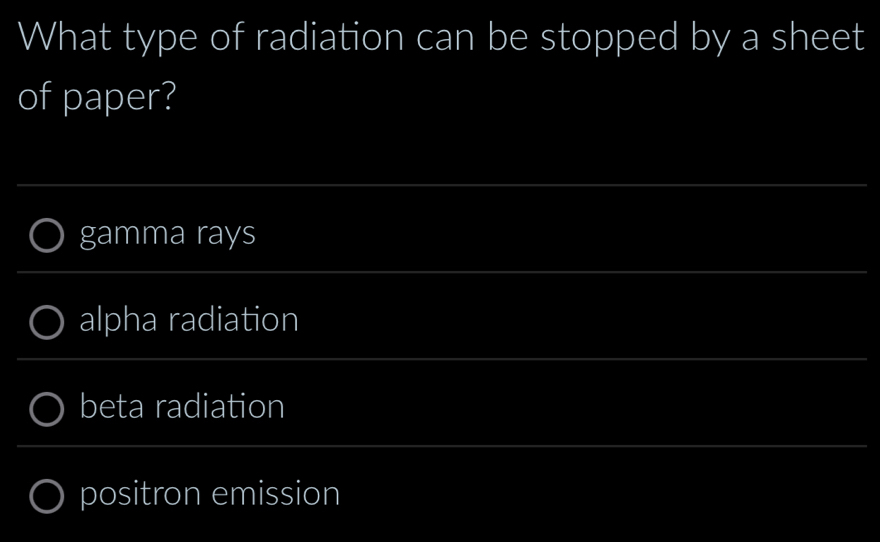Screen dimensions: 880x542
Task: Click the 'positron emission' answer label
Action: [210, 494]
